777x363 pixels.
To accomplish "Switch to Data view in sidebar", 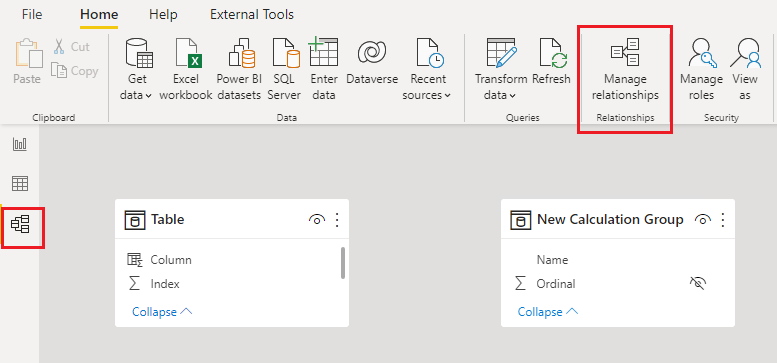I will (20, 184).
